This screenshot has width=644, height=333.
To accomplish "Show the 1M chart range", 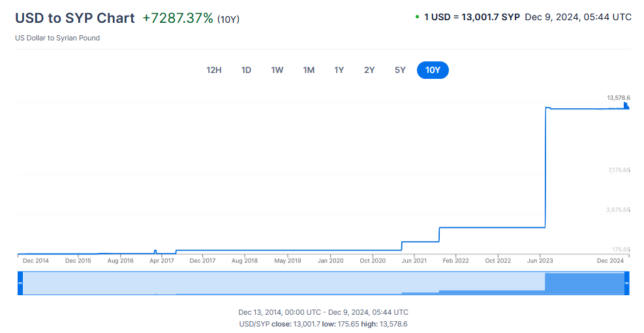I will [x=309, y=70].
